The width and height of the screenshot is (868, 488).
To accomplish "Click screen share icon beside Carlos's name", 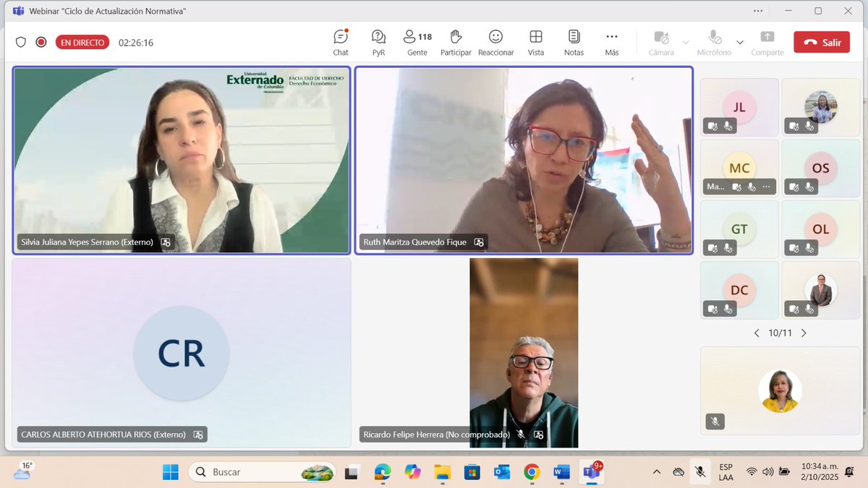I will pos(198,435).
